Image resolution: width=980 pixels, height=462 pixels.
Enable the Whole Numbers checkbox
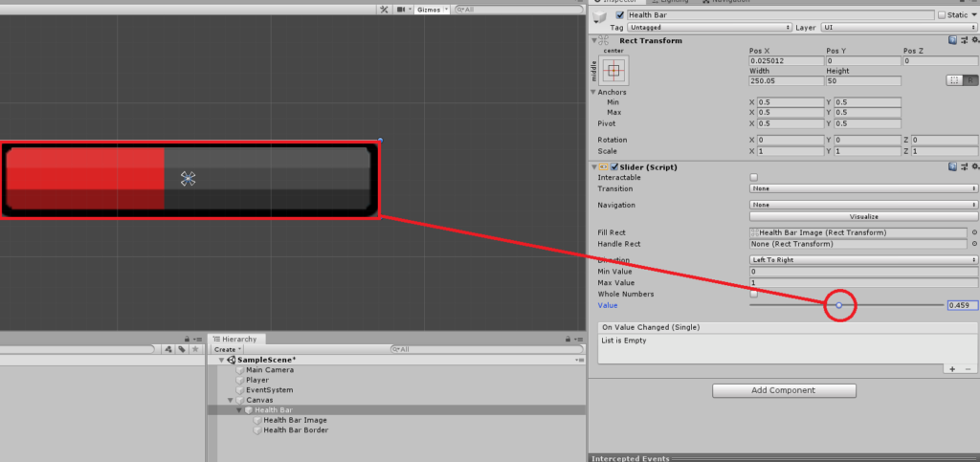click(754, 294)
